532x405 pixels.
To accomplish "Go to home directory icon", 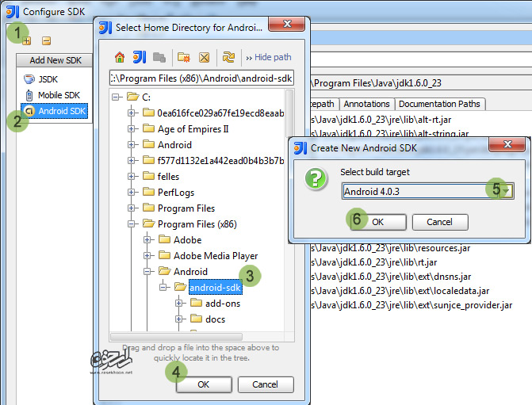I will 120,57.
